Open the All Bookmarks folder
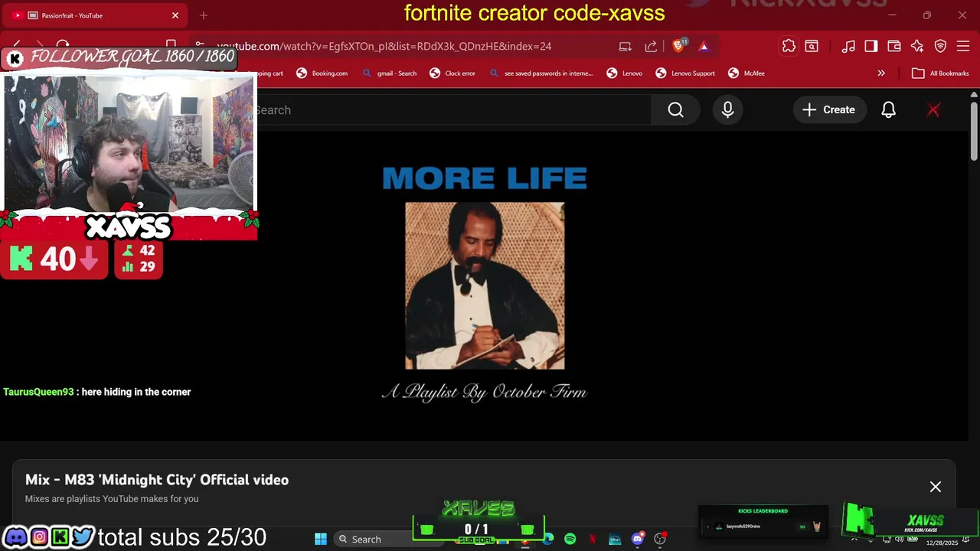 [x=939, y=73]
